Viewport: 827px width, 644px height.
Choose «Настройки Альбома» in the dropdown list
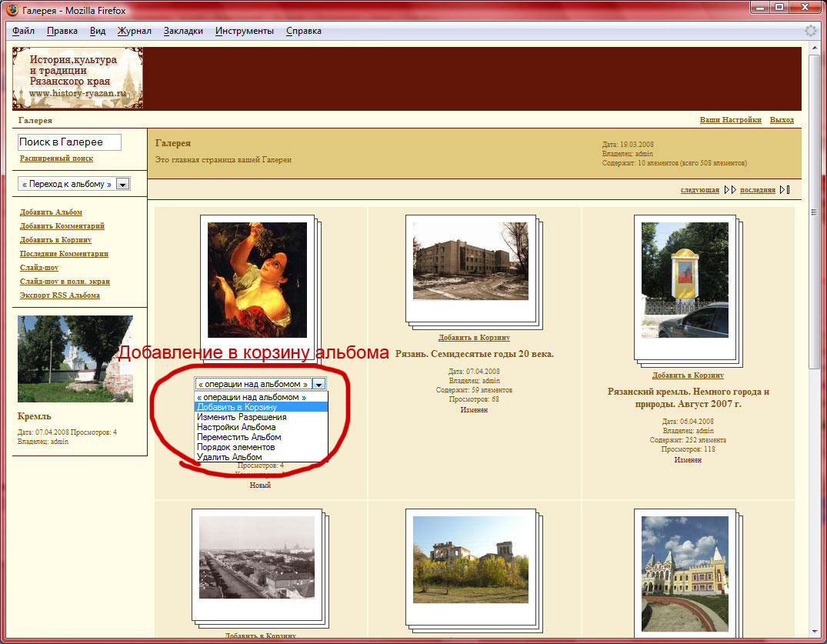(262, 427)
